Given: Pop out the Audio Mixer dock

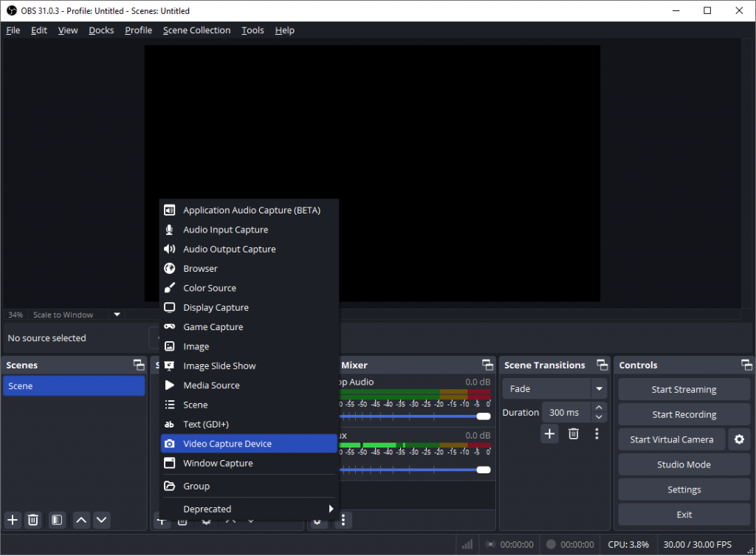Looking at the screenshot, I should coord(487,365).
